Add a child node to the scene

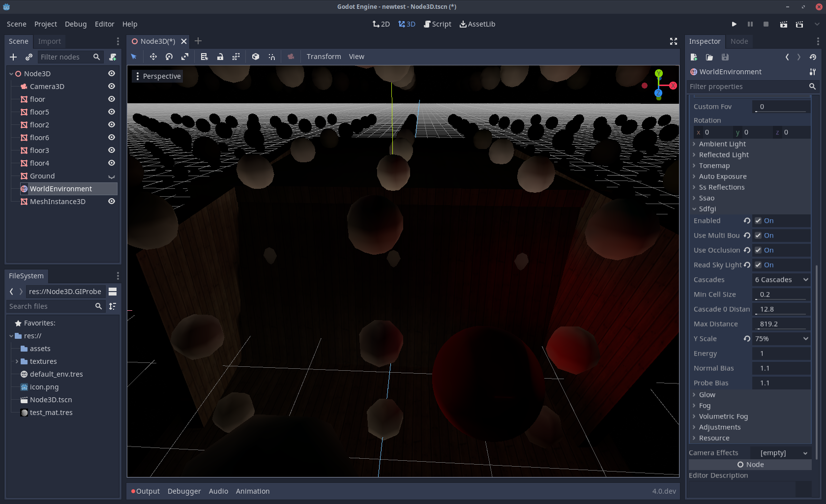[13, 57]
